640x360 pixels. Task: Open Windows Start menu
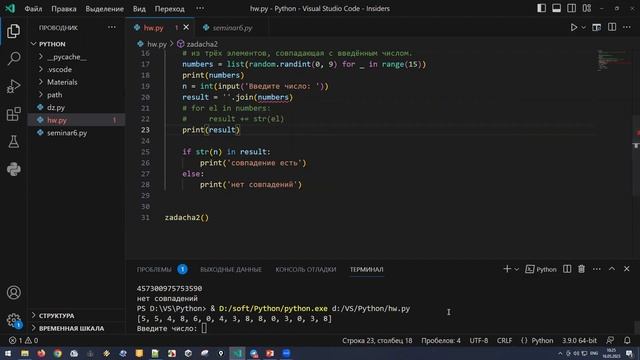(8, 353)
